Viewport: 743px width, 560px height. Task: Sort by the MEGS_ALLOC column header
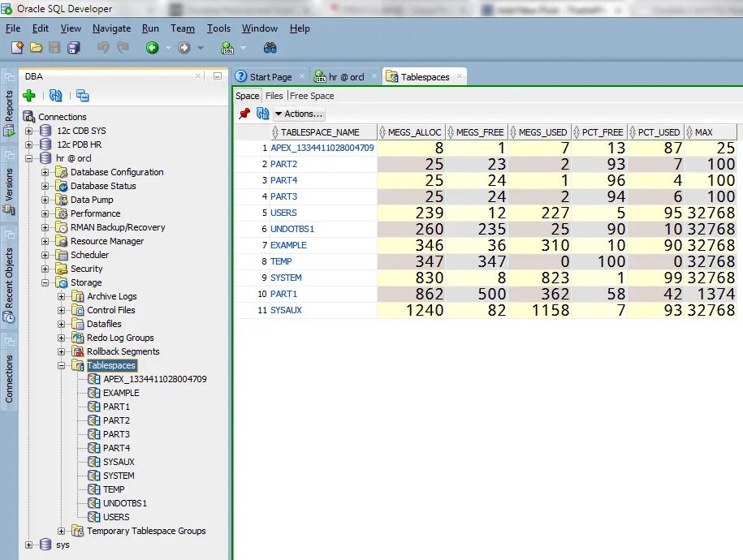pos(412,132)
